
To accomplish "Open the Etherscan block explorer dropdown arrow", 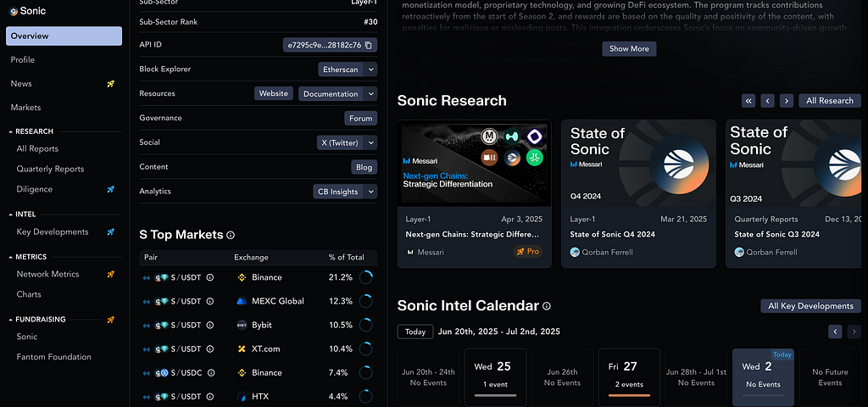I will click(x=371, y=70).
